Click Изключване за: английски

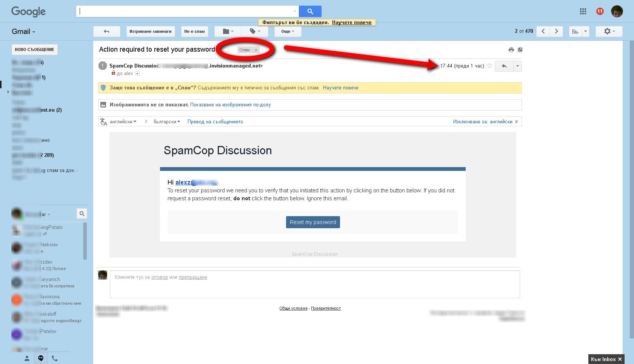(x=483, y=121)
